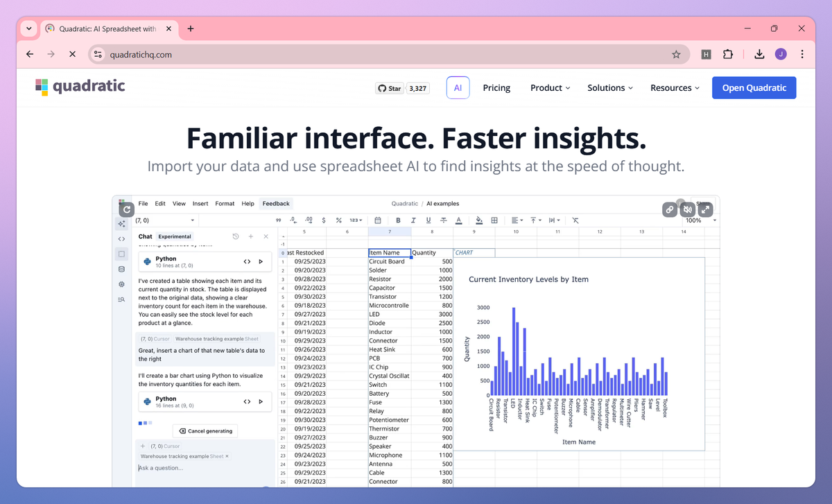Open cell borders grid icon

[x=494, y=220]
